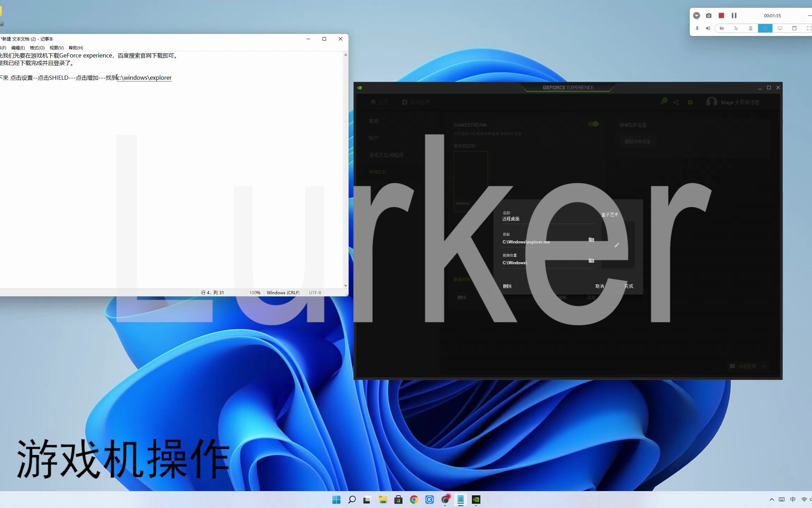Switch to GeForce Experience on taskbar

point(476,500)
